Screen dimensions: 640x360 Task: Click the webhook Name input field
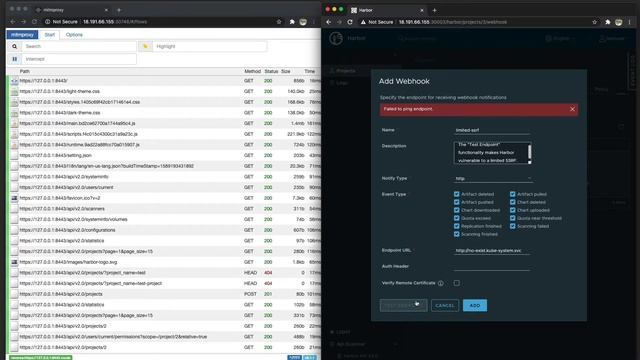click(492, 130)
